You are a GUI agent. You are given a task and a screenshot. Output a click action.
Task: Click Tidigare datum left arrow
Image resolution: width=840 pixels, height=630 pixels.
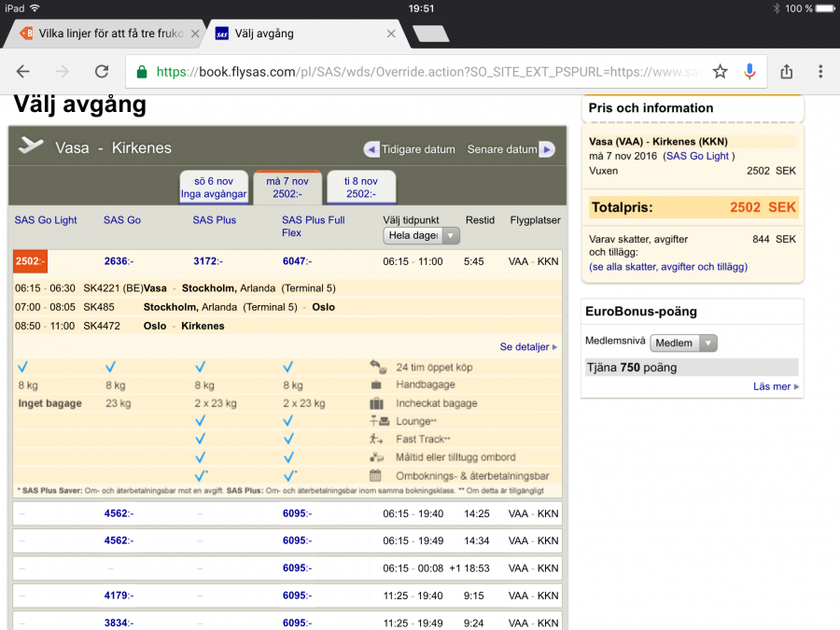click(371, 149)
